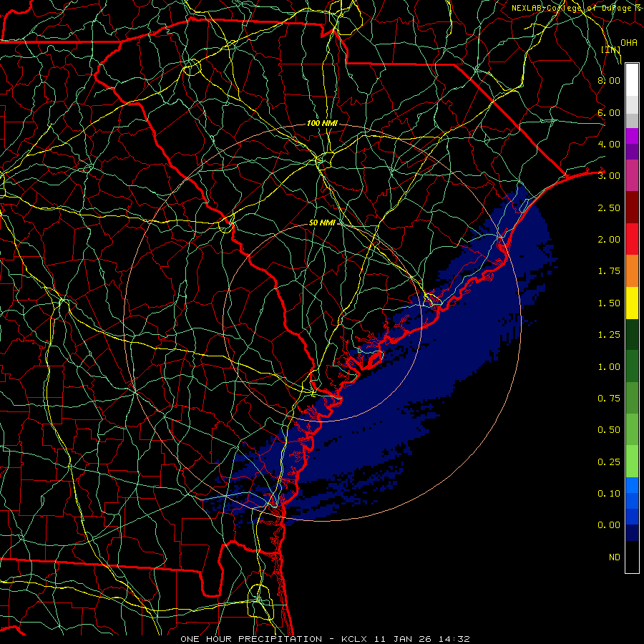
Task: Click the 50 NMI range ring label
Action: pyautogui.click(x=322, y=223)
